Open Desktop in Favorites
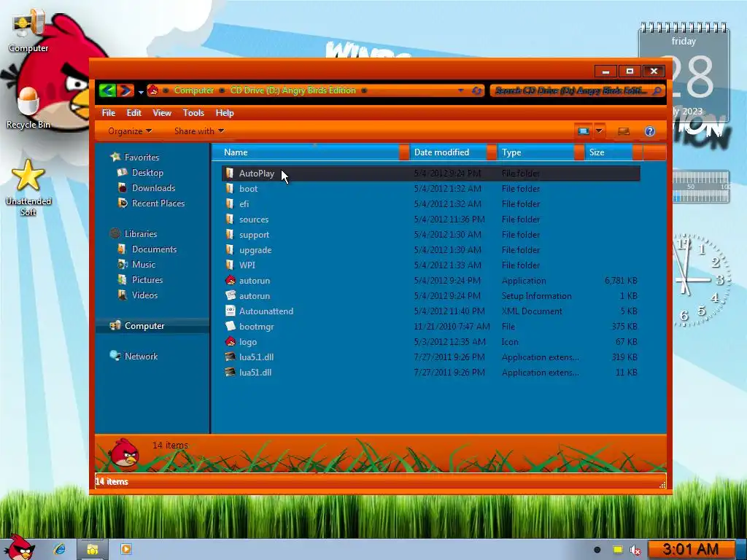This screenshot has height=560, width=747. click(147, 172)
